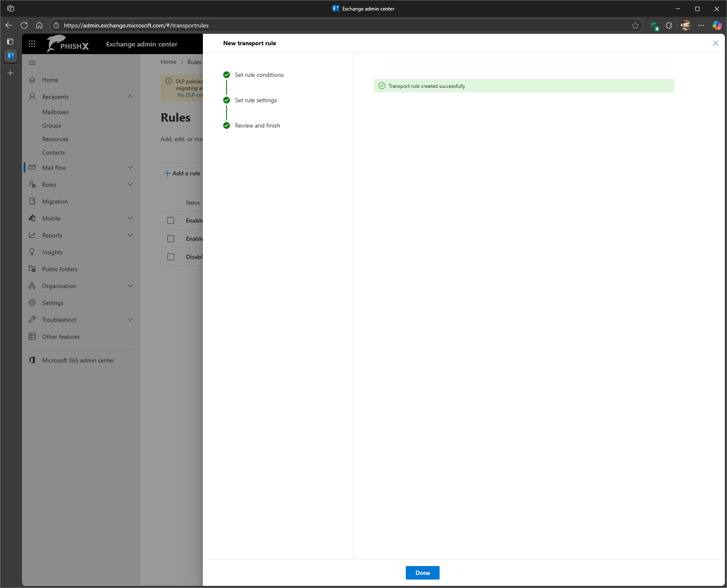The width and height of the screenshot is (727, 588).
Task: Click the Home house icon in sidebar
Action: 32,80
